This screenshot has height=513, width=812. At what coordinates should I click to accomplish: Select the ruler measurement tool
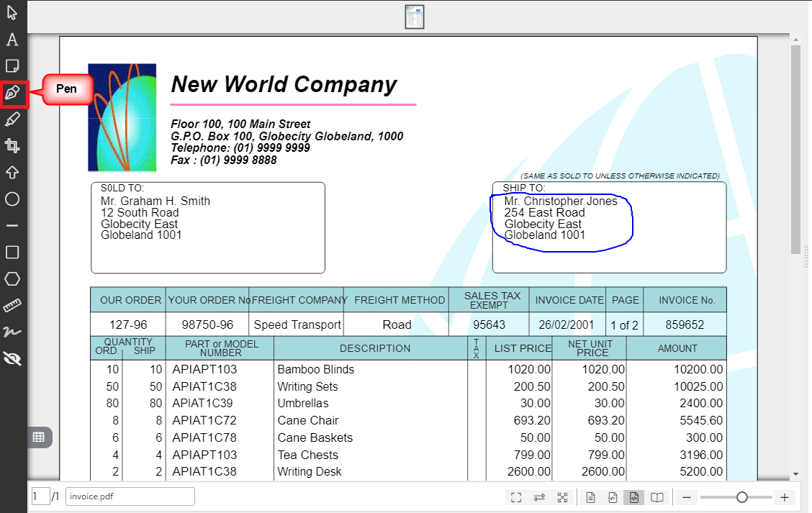tap(12, 306)
